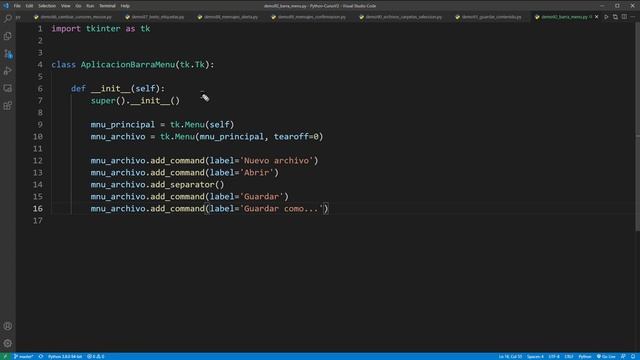Screen dimensions: 640x360
Task: Change indentation via Spaces: 4
Action: [535, 356]
